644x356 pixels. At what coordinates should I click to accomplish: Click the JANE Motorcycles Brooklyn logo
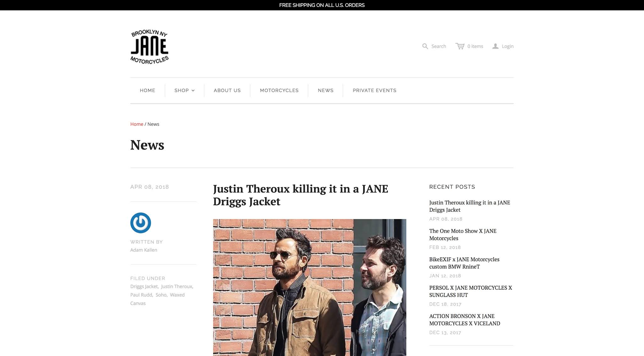149,47
